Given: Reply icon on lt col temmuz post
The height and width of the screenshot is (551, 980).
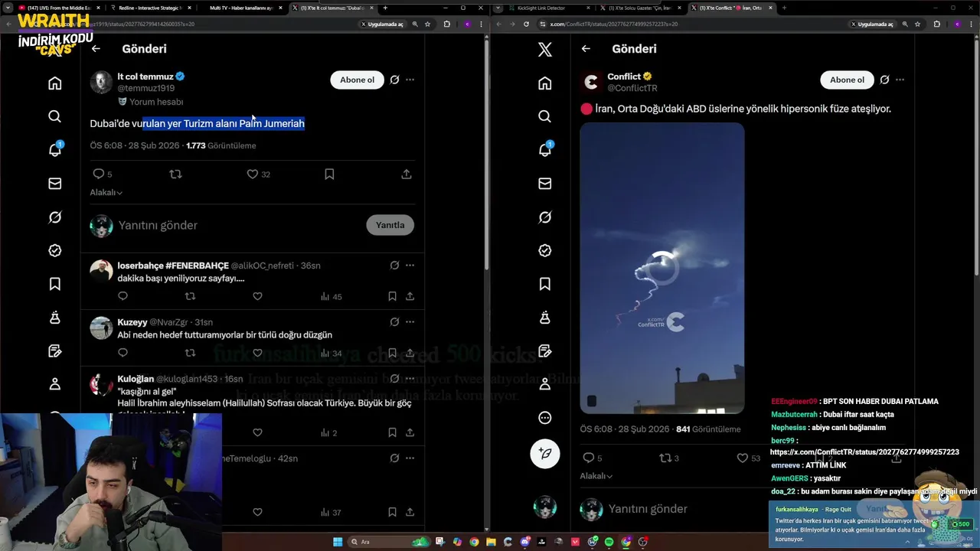Looking at the screenshot, I should tap(98, 174).
